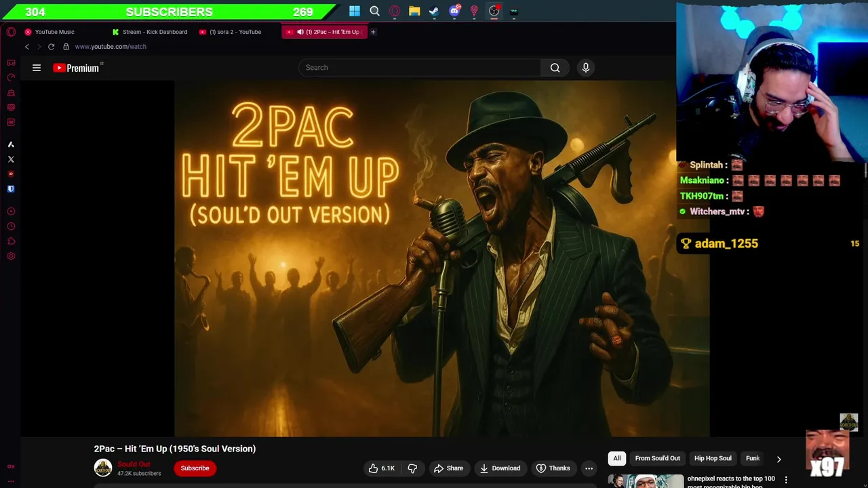Open Opera GX icon in the taskbar
This screenshot has height=488, width=868.
pyautogui.click(x=395, y=11)
